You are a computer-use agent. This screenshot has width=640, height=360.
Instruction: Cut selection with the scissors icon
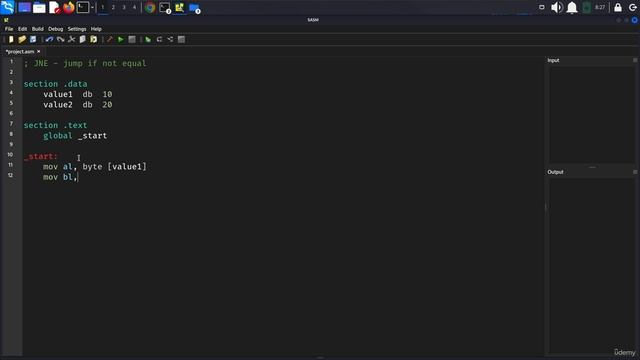(x=71, y=39)
